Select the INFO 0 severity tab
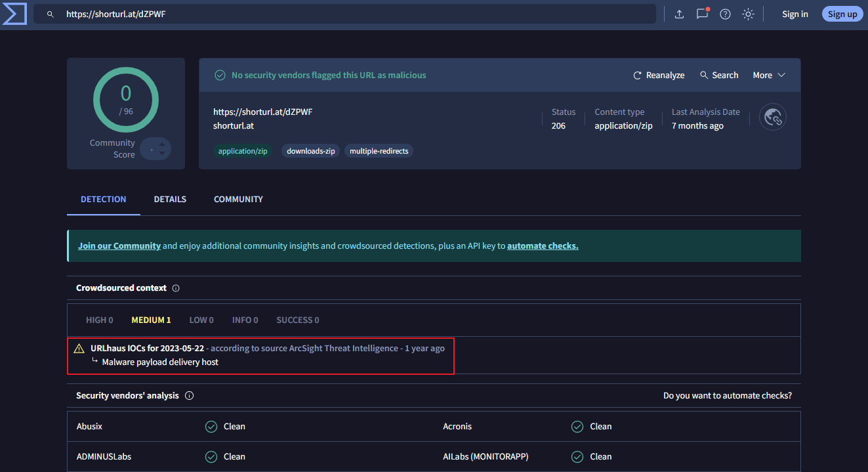The height and width of the screenshot is (472, 868). [245, 320]
